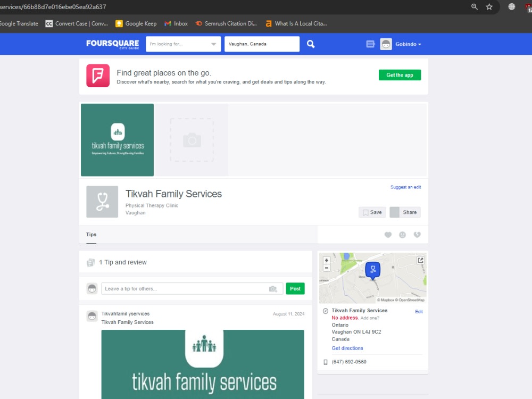The width and height of the screenshot is (532, 399).
Task: Click the camera icon in tip field
Action: (273, 289)
